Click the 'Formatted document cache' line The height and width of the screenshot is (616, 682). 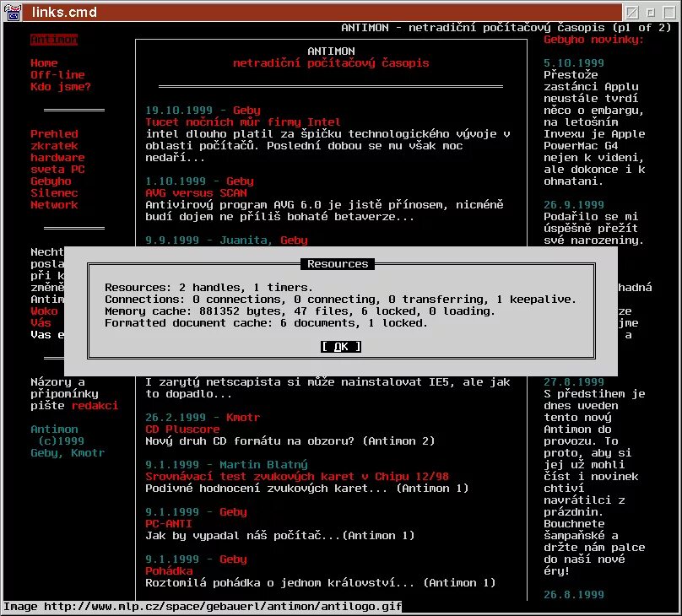266,323
